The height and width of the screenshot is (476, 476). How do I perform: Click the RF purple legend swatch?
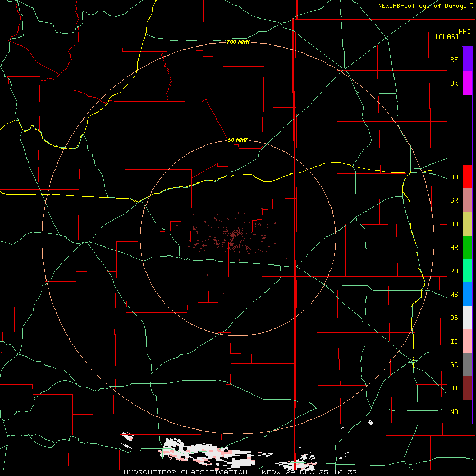467,59
